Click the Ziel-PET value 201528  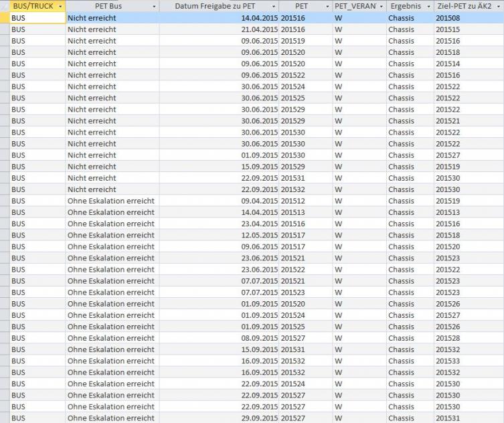(x=448, y=338)
